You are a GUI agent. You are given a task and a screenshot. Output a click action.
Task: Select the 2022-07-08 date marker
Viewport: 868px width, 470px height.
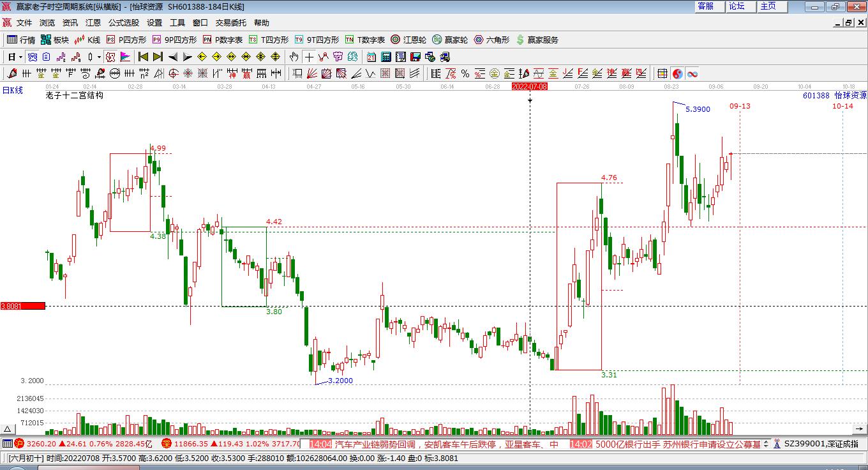(530, 86)
